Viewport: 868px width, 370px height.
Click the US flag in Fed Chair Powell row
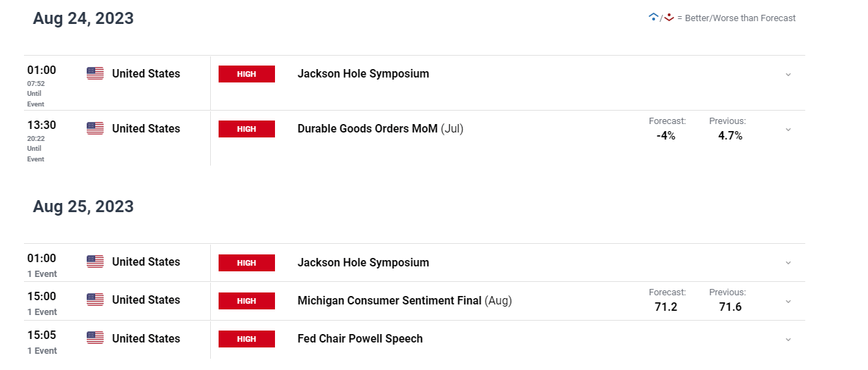[x=95, y=338]
